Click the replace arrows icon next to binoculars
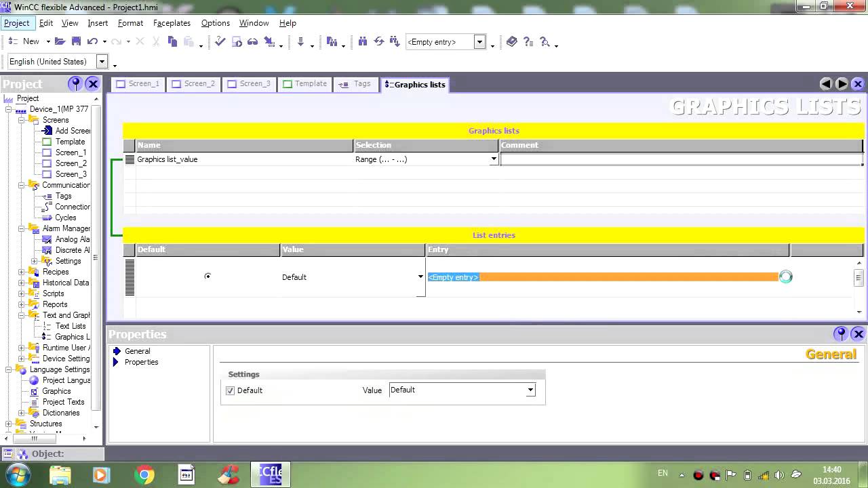Viewport: 868px width, 488px height. tap(378, 42)
